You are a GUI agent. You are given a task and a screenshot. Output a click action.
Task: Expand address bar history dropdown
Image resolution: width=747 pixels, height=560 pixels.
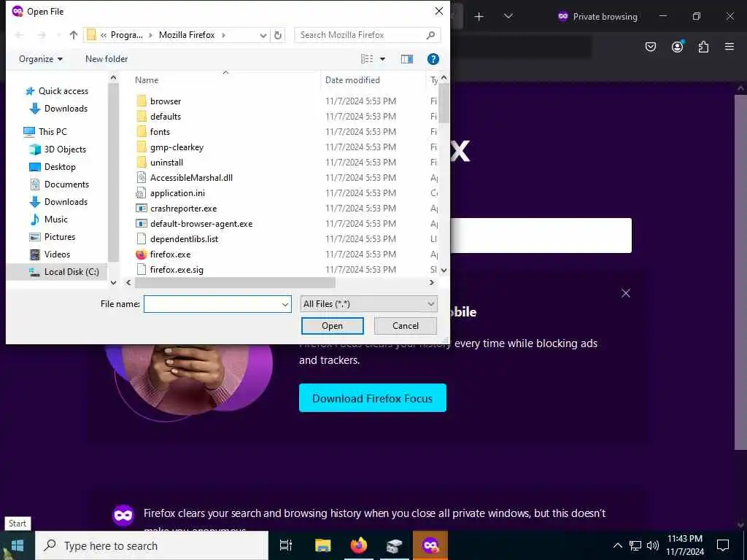pyautogui.click(x=263, y=35)
